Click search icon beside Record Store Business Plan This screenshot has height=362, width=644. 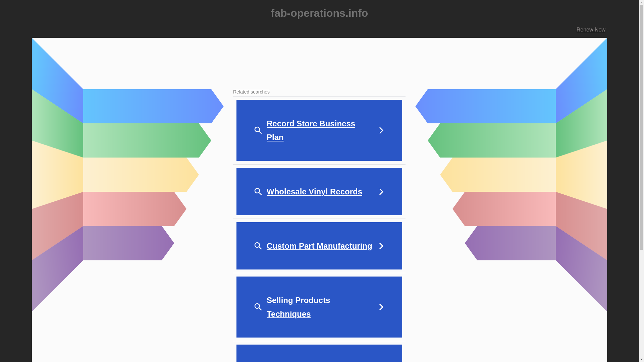258,130
